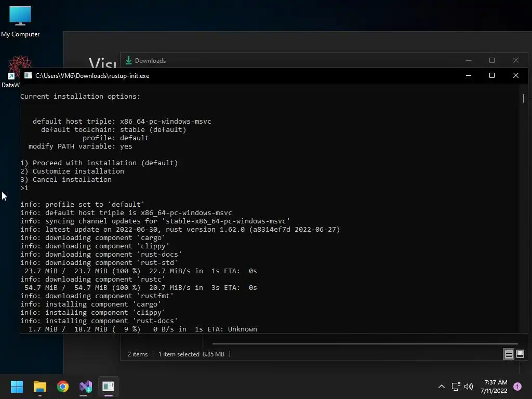Switch to Visual Studio Installer taskbar icon
Viewport: 532px width, 399px height.
(86, 387)
